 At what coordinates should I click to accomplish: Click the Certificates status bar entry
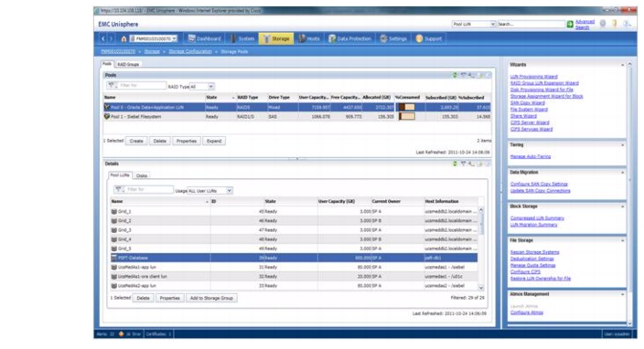point(158,334)
